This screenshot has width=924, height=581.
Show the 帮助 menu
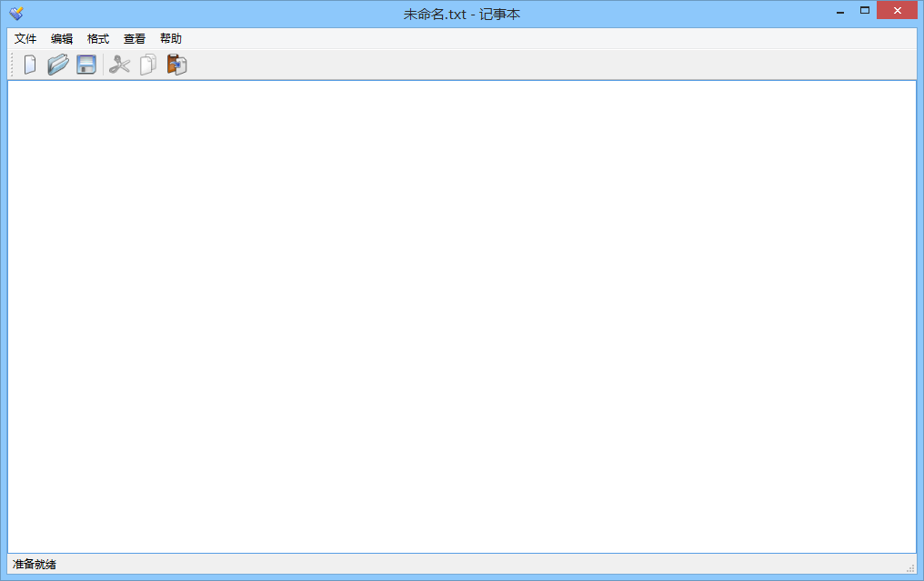[x=171, y=39]
